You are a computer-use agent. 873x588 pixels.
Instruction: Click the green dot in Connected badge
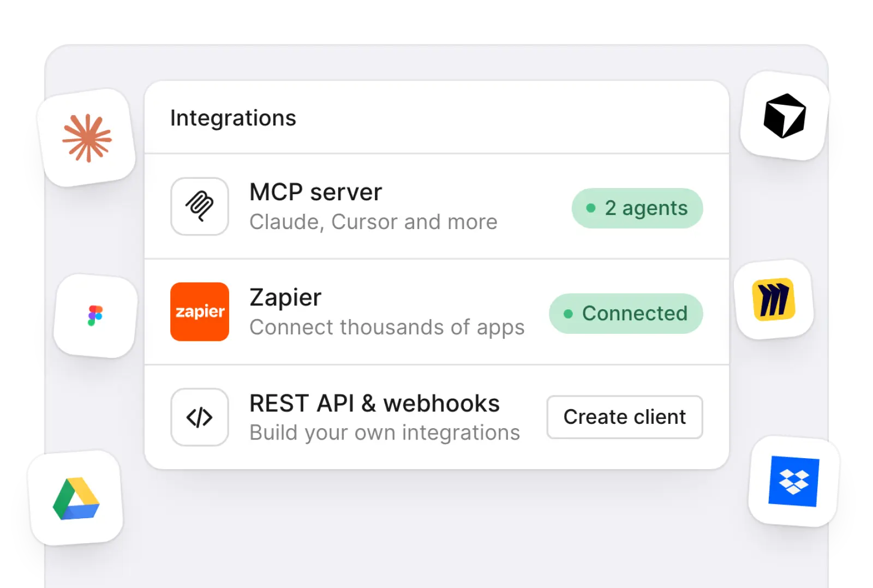click(x=568, y=314)
